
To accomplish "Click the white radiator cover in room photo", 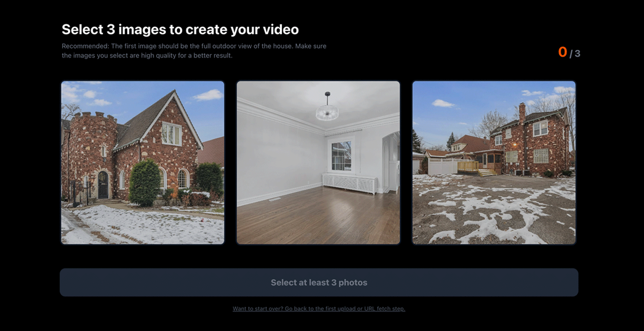I will pos(349,184).
